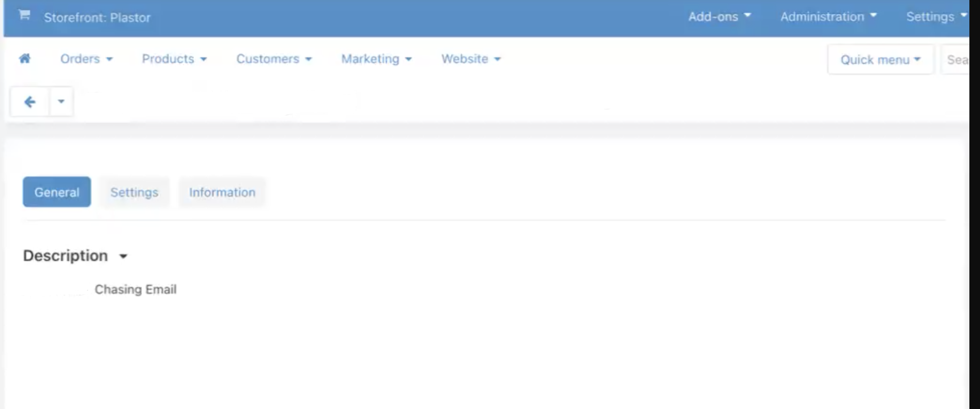Select the General tab
980x409 pixels.
57,192
